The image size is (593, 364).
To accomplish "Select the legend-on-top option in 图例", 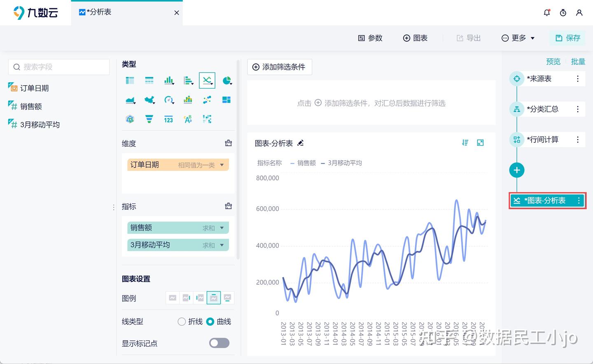I will coord(213,297).
